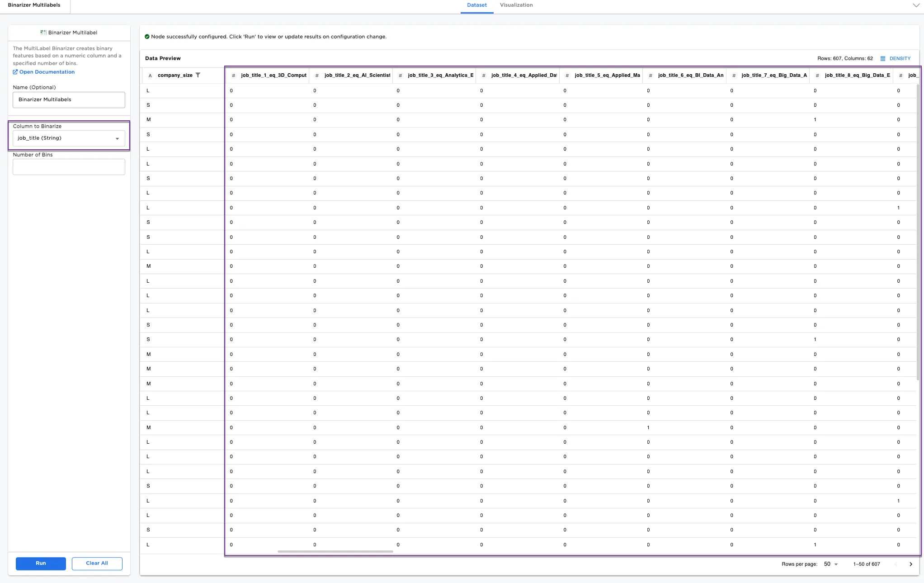
Task: Click the '#' icon on job_title_8_eq_Big_Data_E column
Action: tap(817, 76)
